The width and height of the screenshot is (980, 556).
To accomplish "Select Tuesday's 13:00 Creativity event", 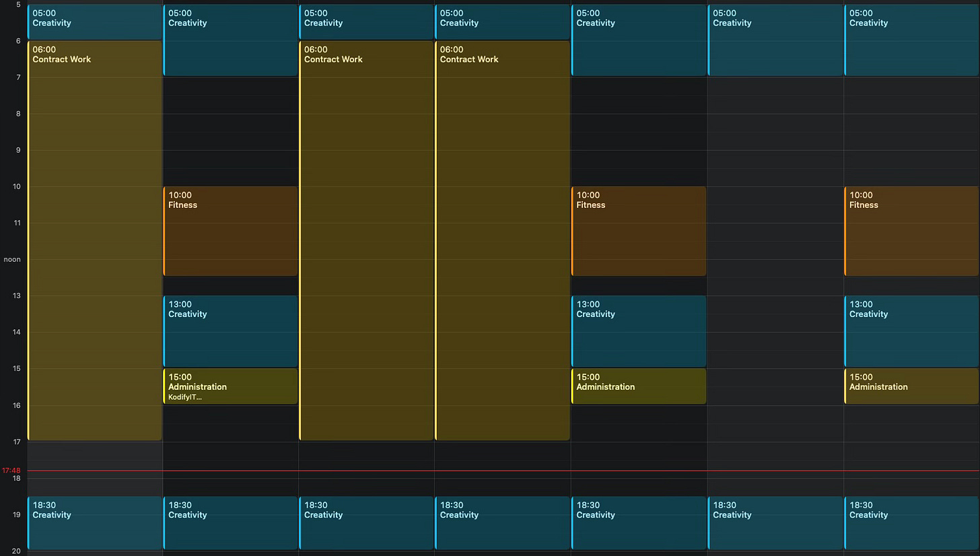I will (x=230, y=330).
